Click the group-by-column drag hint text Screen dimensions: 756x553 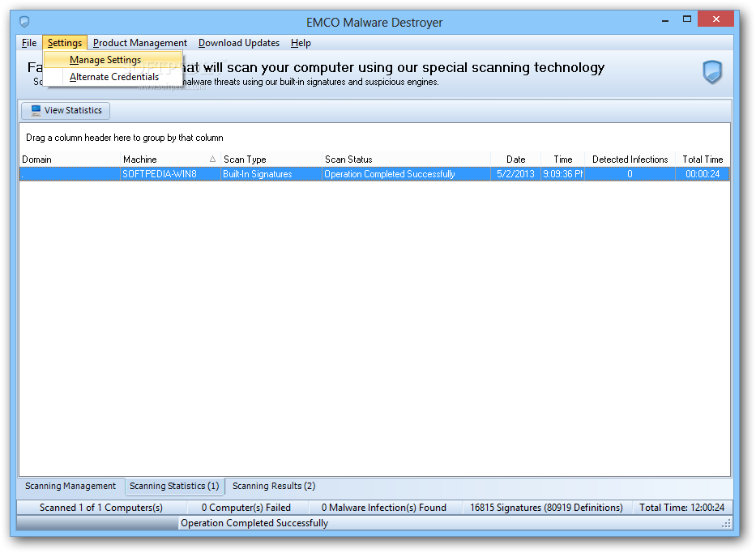[x=125, y=138]
